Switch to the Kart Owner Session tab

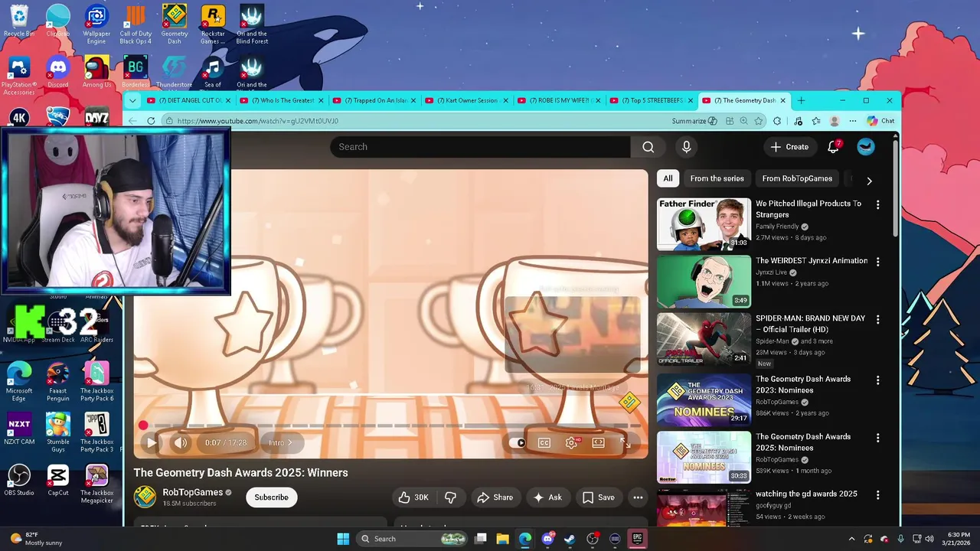coord(466,100)
